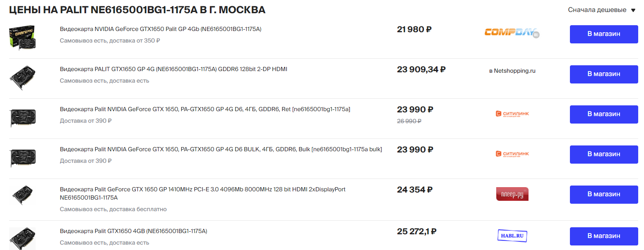The image size is (644, 250).
Task: Click the Compday store logo
Action: point(512,33)
